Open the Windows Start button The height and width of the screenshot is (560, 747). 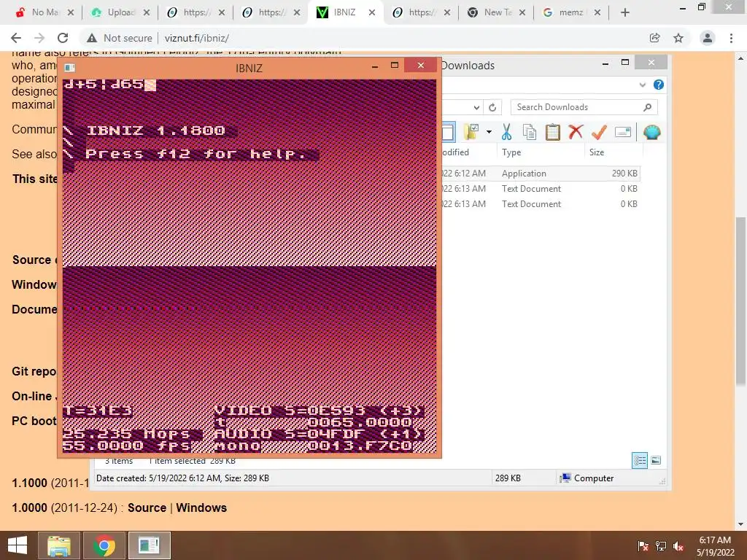coord(18,545)
